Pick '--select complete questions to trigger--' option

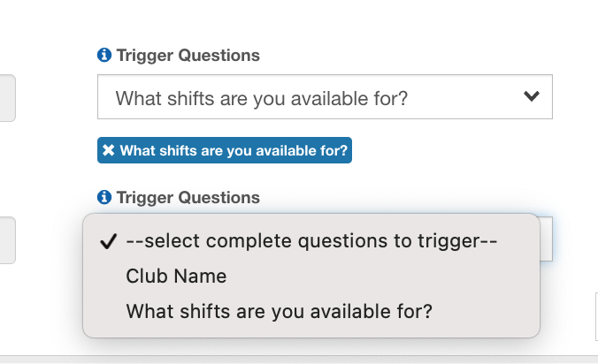tap(312, 241)
